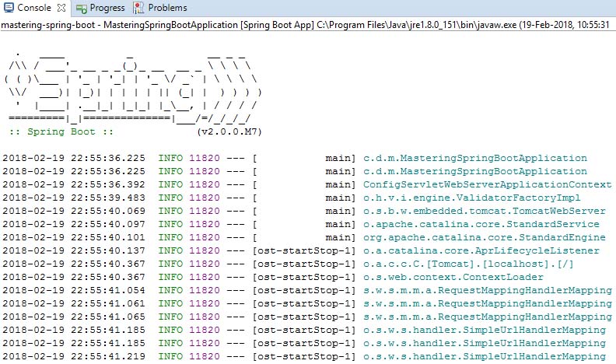Click the ':: Spring Boot ::' banner text

click(x=61, y=131)
